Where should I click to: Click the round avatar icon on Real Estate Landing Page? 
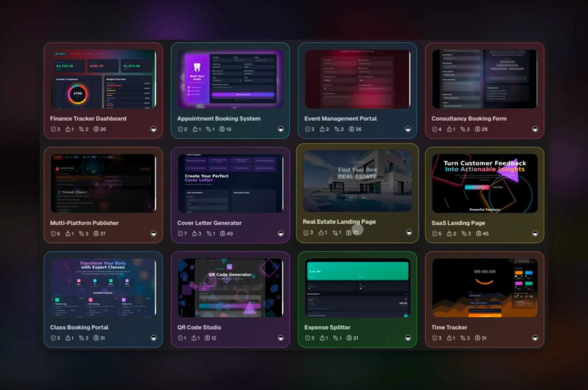409,232
